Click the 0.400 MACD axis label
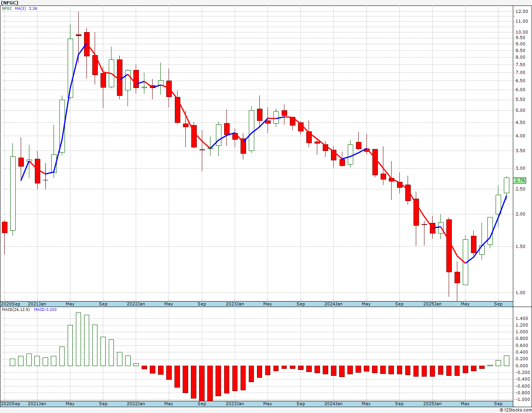The image size is (532, 413). [521, 352]
